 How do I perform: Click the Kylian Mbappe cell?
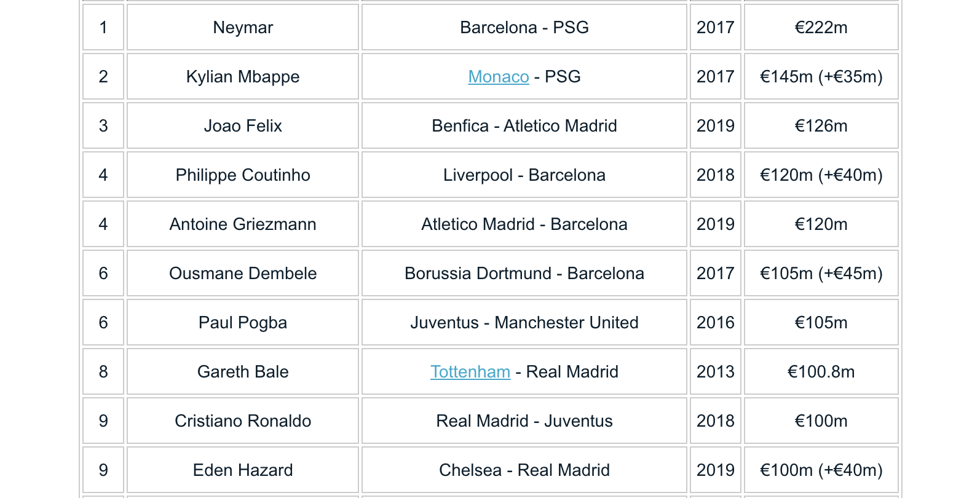(243, 76)
